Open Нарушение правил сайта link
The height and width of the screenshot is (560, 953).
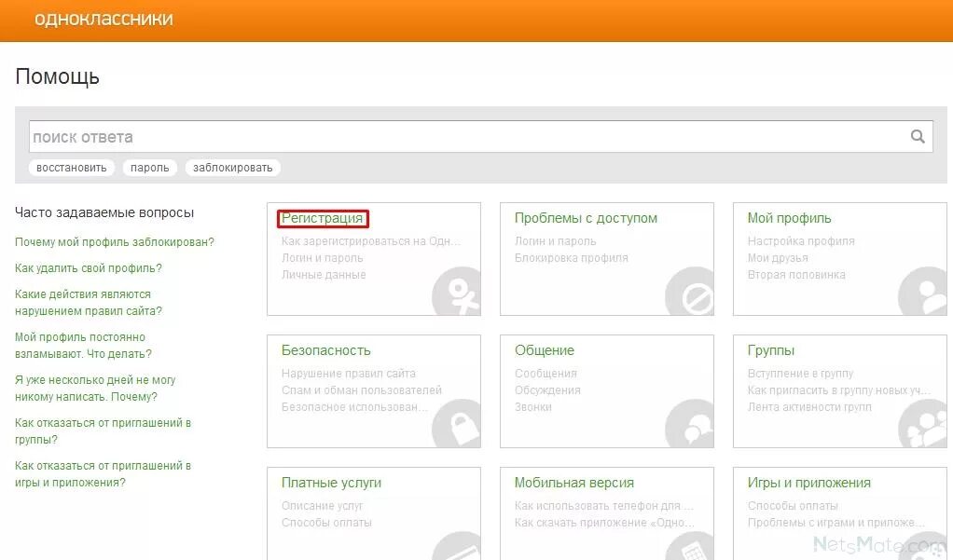point(348,374)
